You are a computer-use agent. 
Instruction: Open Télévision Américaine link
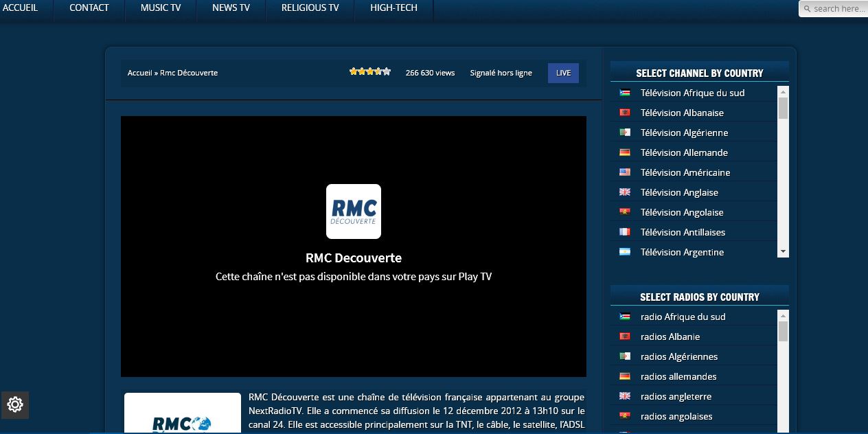(x=685, y=172)
